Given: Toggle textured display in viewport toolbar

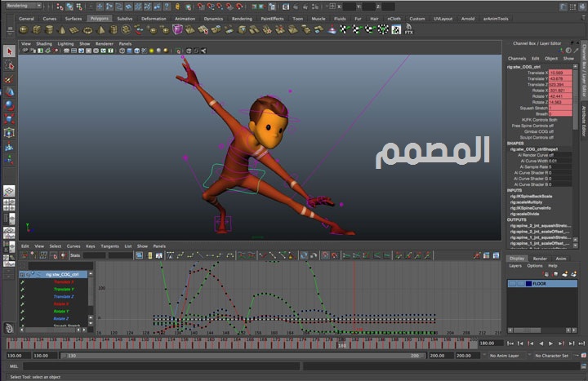Looking at the screenshot, I should [145, 51].
